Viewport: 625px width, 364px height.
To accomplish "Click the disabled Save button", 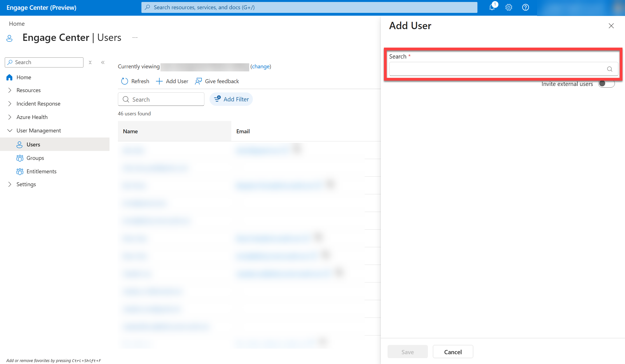I will 408,352.
